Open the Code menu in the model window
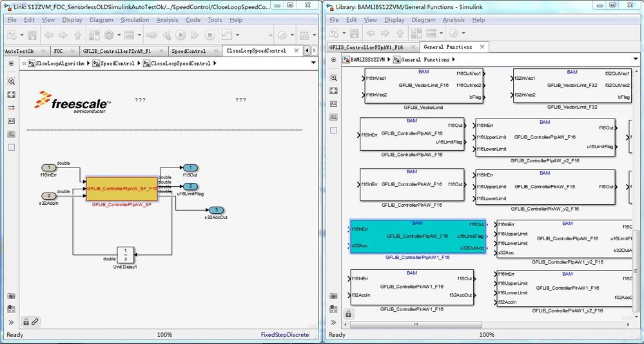The width and height of the screenshot is (644, 344). tap(193, 20)
